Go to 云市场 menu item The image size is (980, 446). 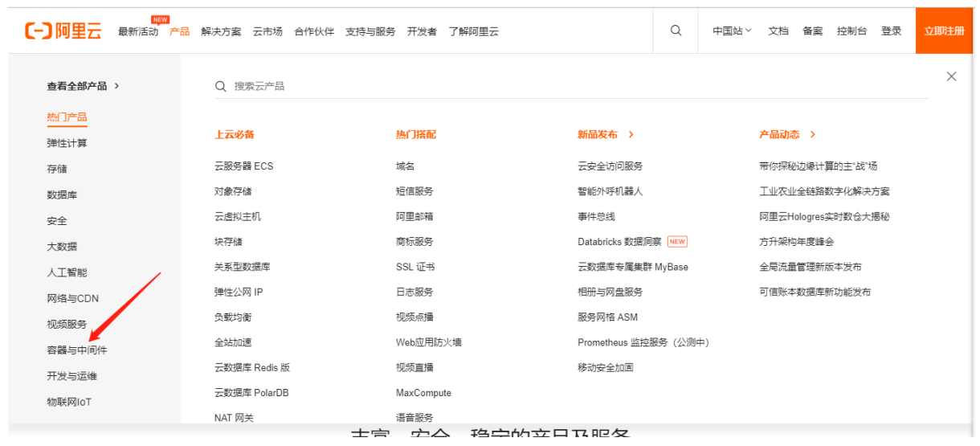[267, 31]
